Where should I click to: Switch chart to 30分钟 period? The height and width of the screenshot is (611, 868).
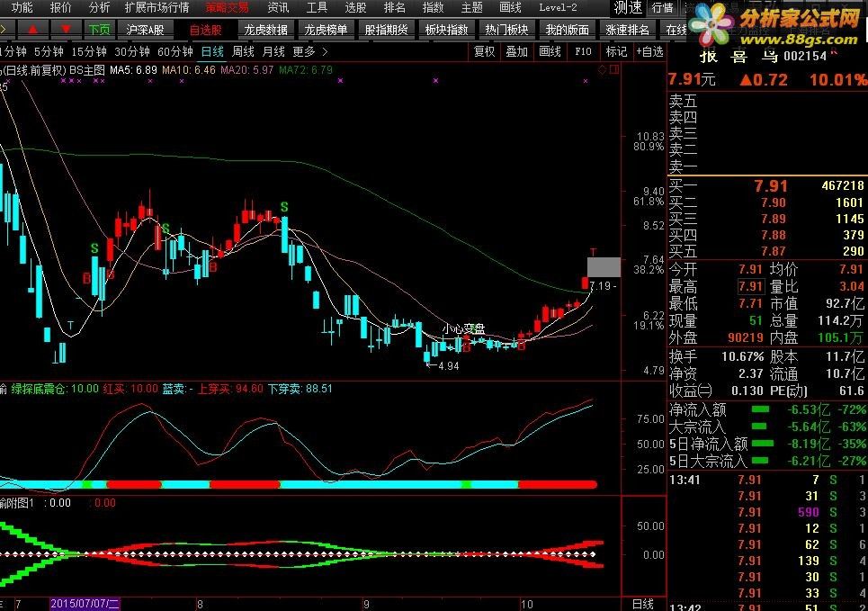point(132,51)
